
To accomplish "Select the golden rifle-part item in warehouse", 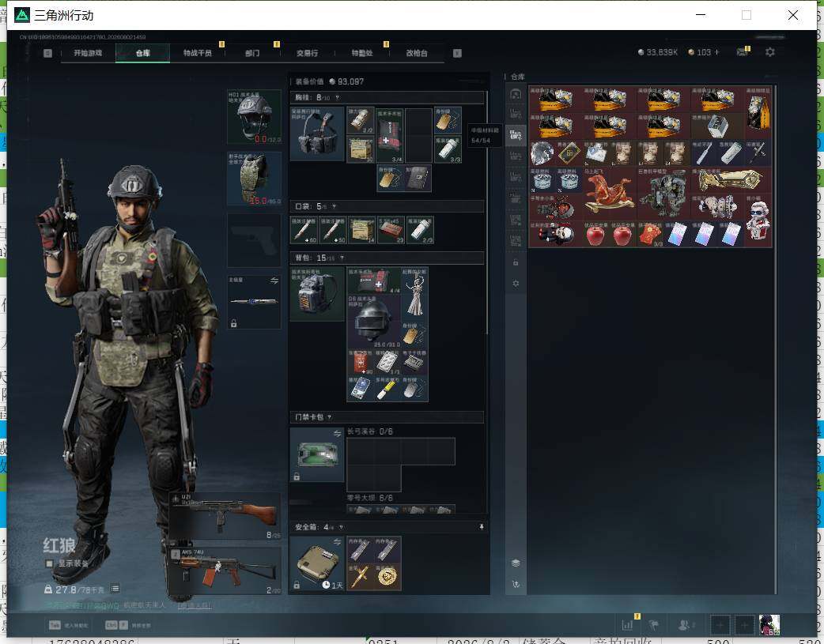I will tap(731, 180).
